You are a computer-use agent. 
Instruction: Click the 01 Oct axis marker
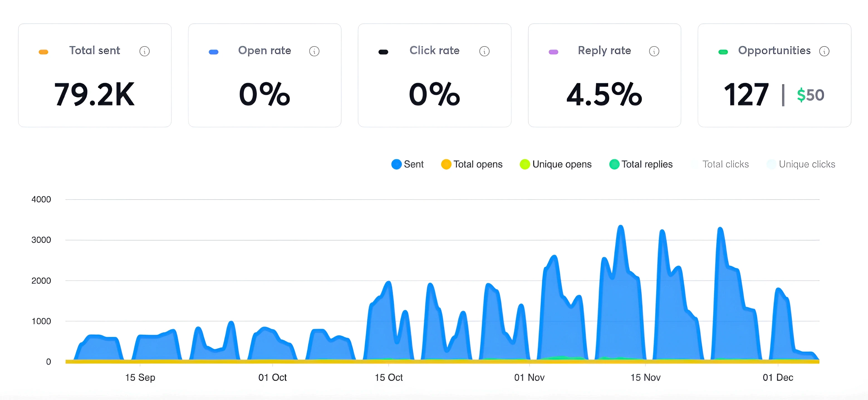pyautogui.click(x=272, y=377)
